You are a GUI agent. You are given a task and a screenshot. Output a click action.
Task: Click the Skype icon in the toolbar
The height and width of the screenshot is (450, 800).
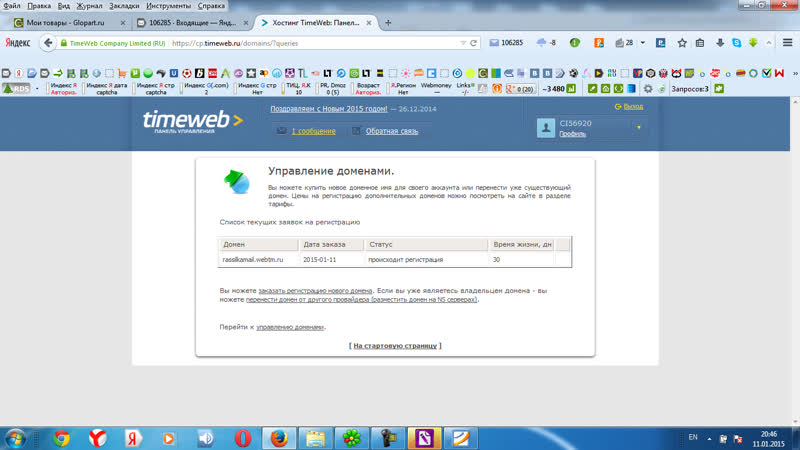tap(736, 43)
